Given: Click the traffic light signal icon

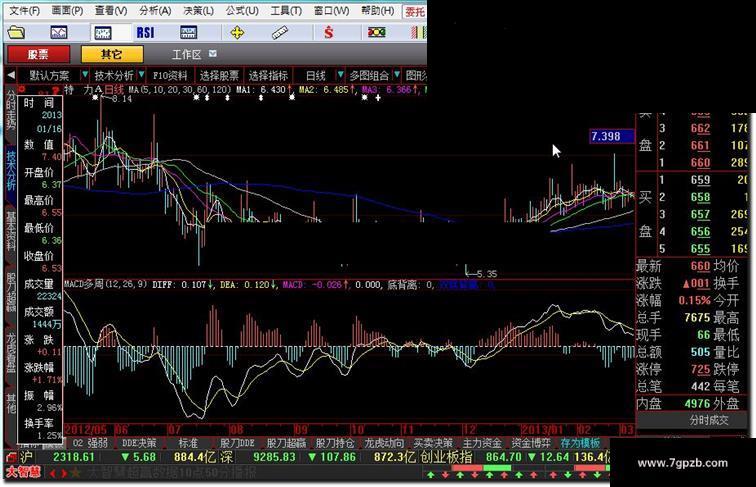Looking at the screenshot, I should click(x=377, y=33).
